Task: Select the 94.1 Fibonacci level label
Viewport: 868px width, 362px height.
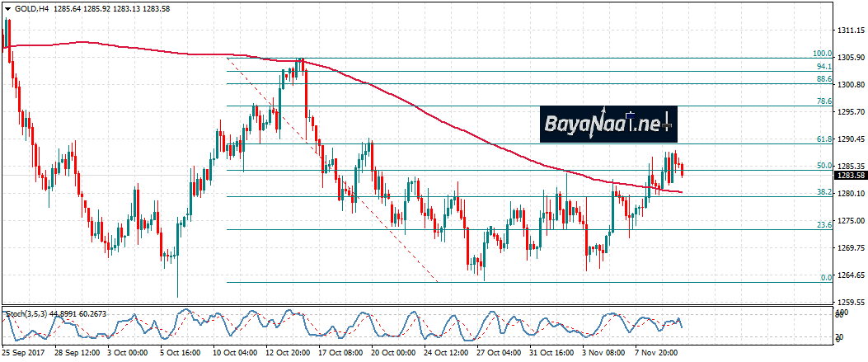Action: tap(824, 66)
